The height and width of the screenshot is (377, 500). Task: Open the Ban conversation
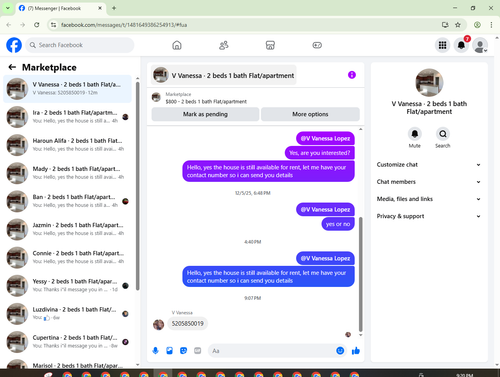(67, 201)
